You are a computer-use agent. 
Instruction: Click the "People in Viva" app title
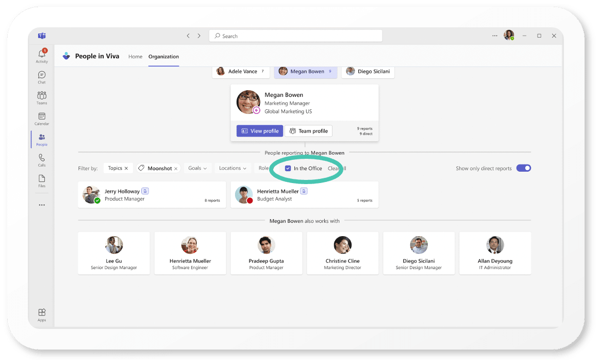(97, 56)
